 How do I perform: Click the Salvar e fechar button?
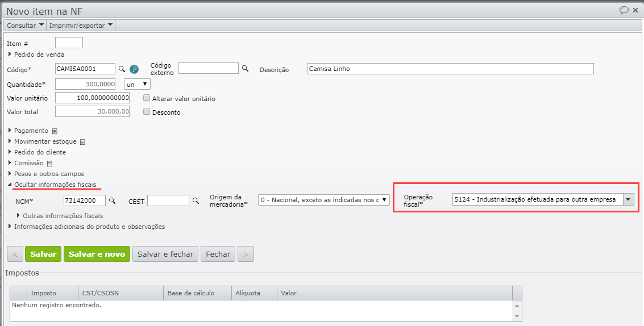(x=165, y=254)
